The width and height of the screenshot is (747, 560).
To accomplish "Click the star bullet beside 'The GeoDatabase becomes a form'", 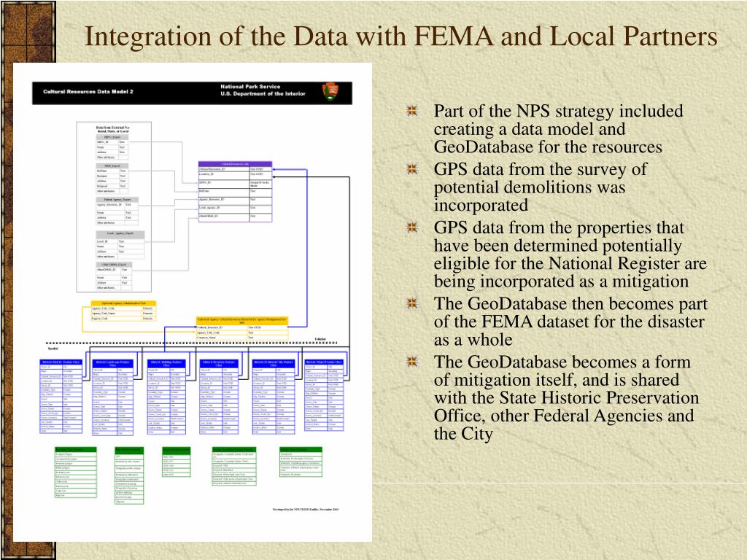I will coord(412,362).
